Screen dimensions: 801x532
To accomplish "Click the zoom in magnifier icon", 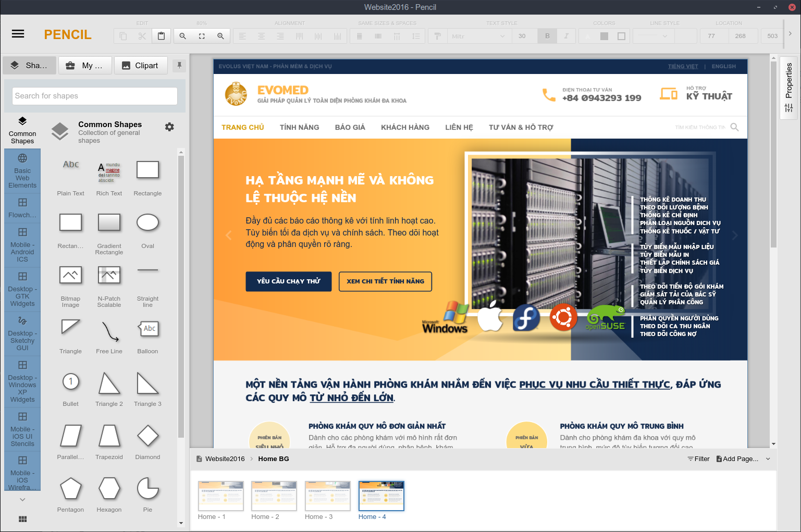I will pyautogui.click(x=220, y=36).
